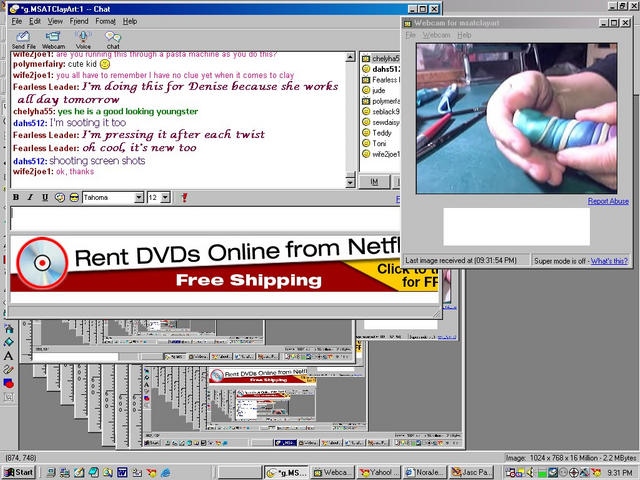Click Yahoo Messenger quick launch icon
Viewport: 640px width, 480px height.
click(151, 473)
